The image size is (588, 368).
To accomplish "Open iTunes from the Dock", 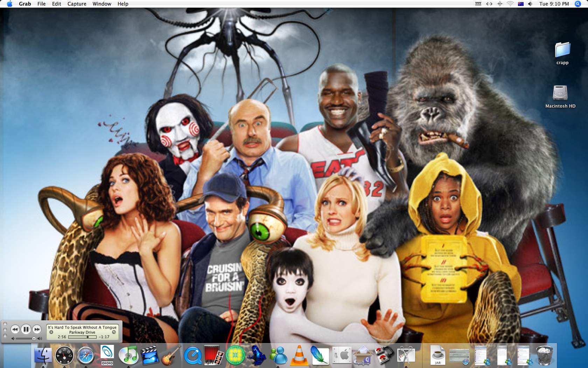I will (128, 355).
